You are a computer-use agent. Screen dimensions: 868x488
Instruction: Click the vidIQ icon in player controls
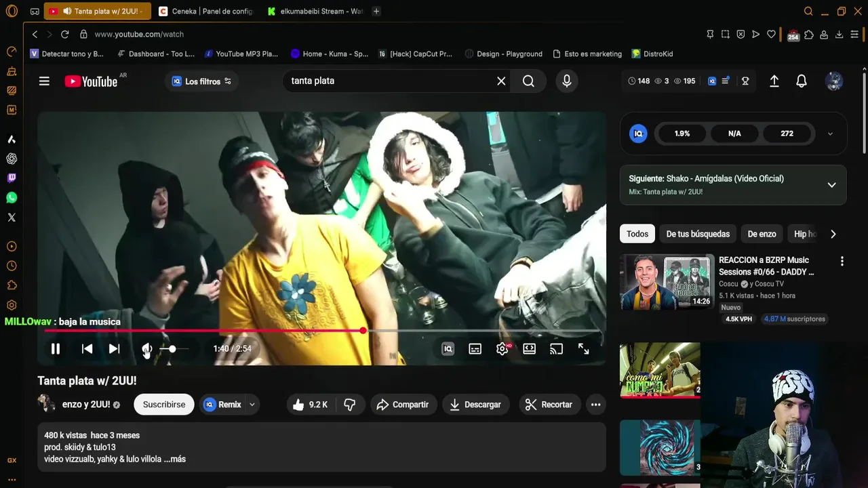448,349
